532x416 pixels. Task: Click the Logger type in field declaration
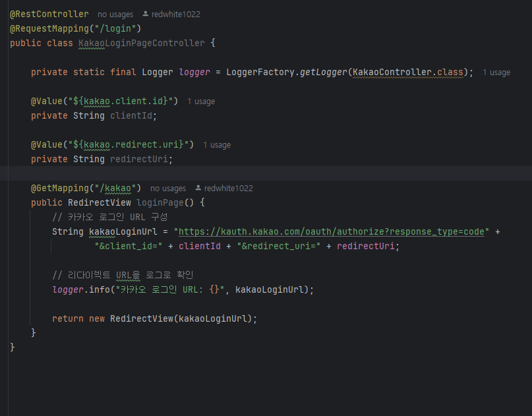(x=158, y=73)
